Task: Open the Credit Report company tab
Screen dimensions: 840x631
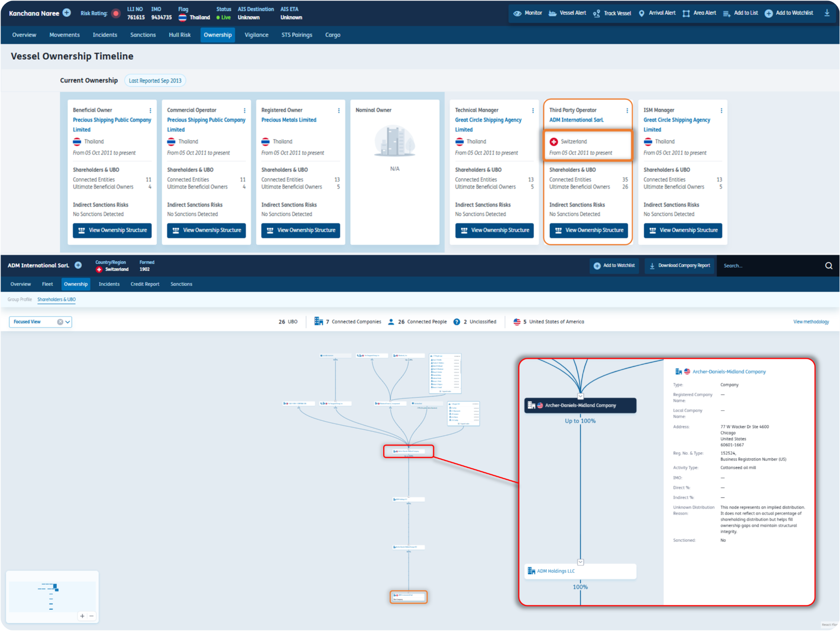Action: [x=145, y=284]
